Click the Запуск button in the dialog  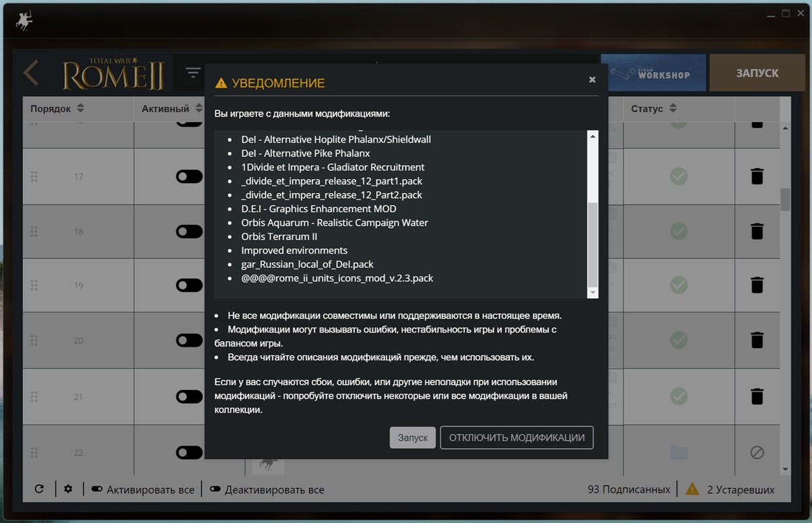click(x=413, y=438)
